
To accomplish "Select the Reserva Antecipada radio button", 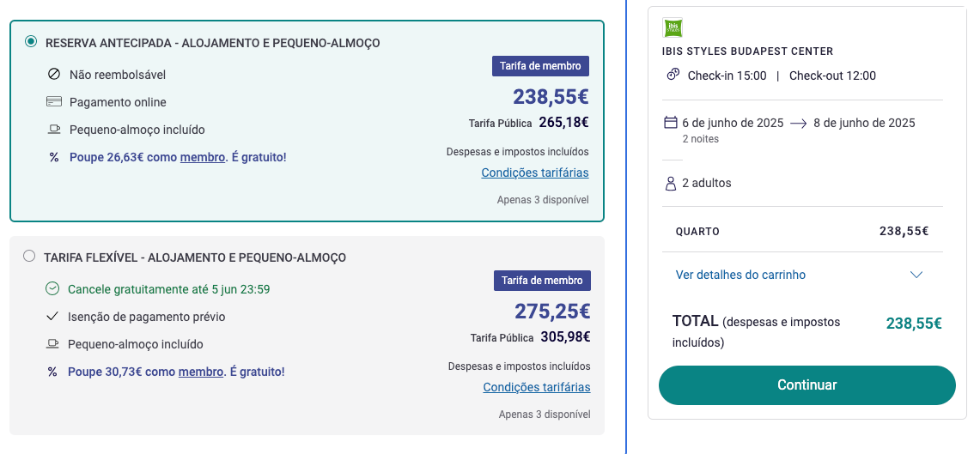I will (31, 42).
